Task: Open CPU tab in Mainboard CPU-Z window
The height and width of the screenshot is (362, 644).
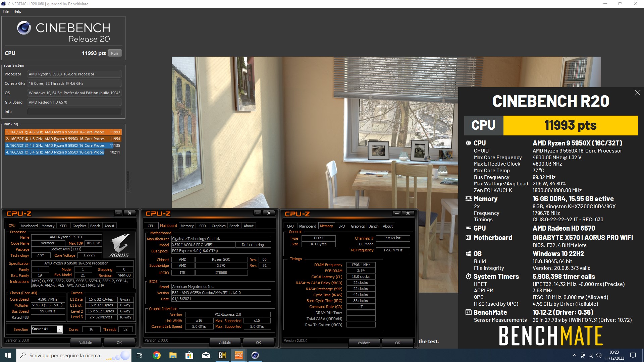Action: click(x=151, y=226)
